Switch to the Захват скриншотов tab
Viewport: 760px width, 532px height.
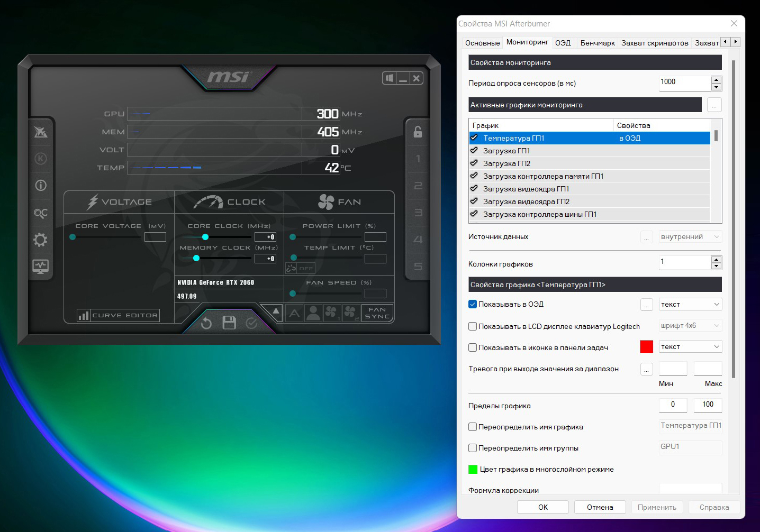coord(655,43)
